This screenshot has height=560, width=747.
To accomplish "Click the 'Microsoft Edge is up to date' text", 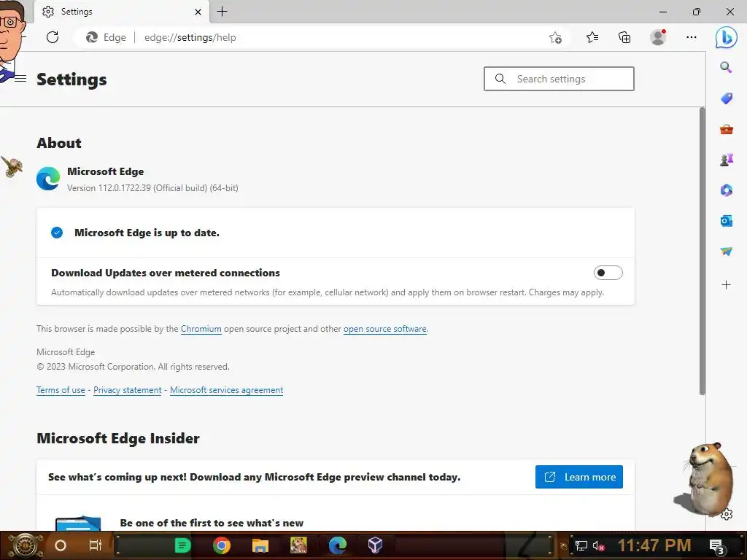I will coord(147,233).
